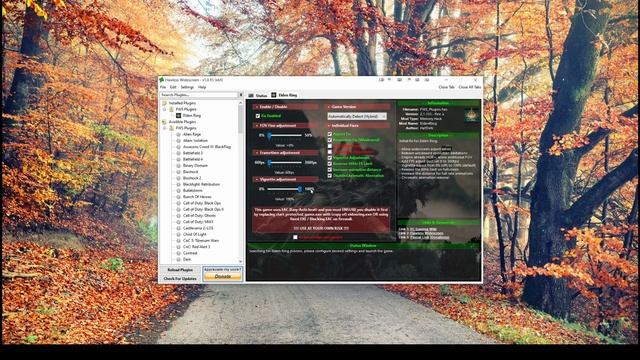Image resolution: width=640 pixels, height=360 pixels.
Task: Click the Reload Plugins button
Action: pyautogui.click(x=180, y=270)
